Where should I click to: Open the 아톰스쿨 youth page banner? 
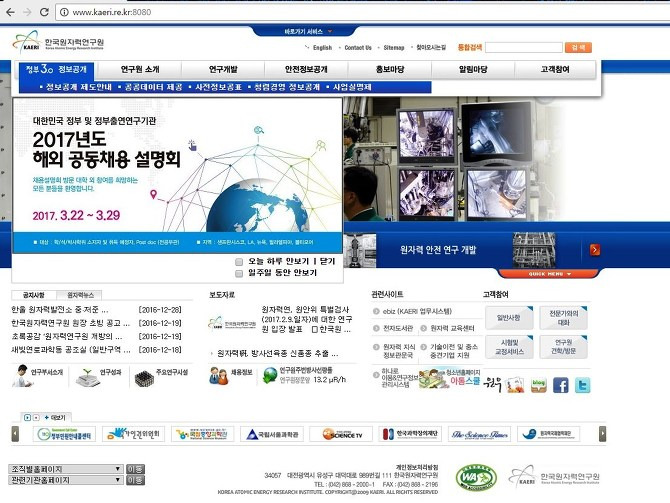click(450, 378)
